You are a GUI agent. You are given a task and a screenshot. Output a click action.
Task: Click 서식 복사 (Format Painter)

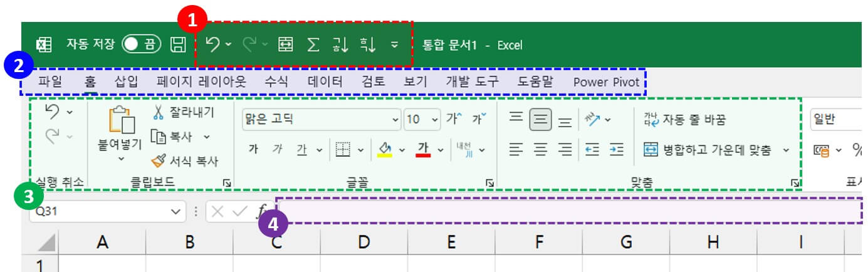coord(185,161)
